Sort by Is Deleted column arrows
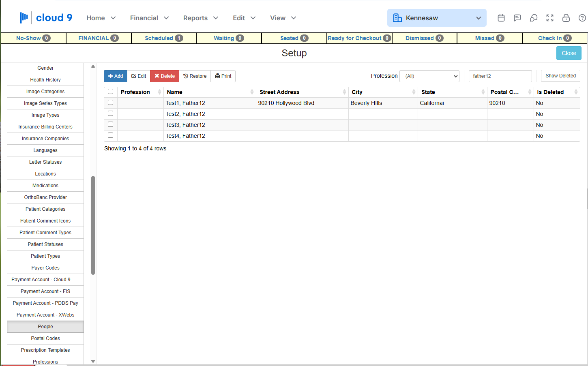 pyautogui.click(x=576, y=92)
